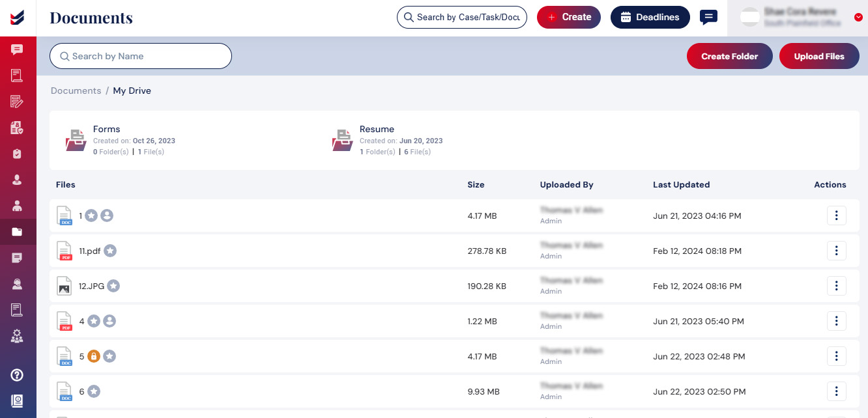Open the Deadlines button in the header
This screenshot has height=418, width=868.
650,18
